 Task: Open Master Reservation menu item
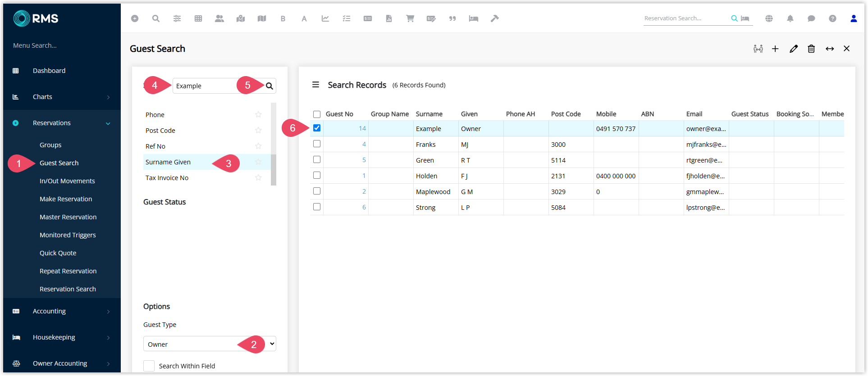68,217
